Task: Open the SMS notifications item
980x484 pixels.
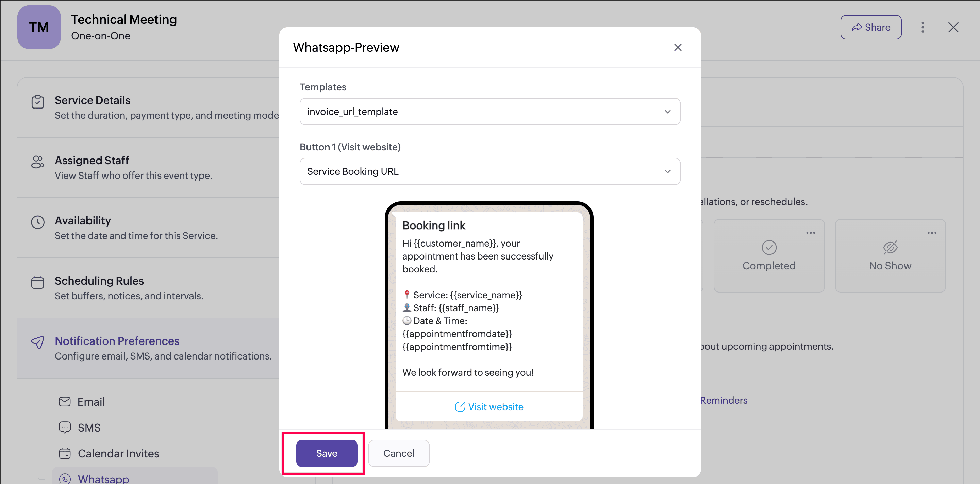Action: (x=89, y=428)
